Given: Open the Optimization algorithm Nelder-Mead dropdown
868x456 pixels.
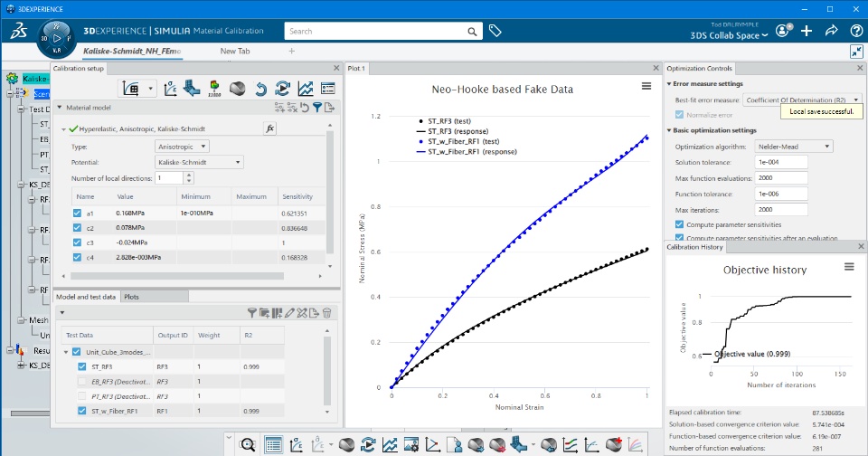Looking at the screenshot, I should click(x=794, y=147).
